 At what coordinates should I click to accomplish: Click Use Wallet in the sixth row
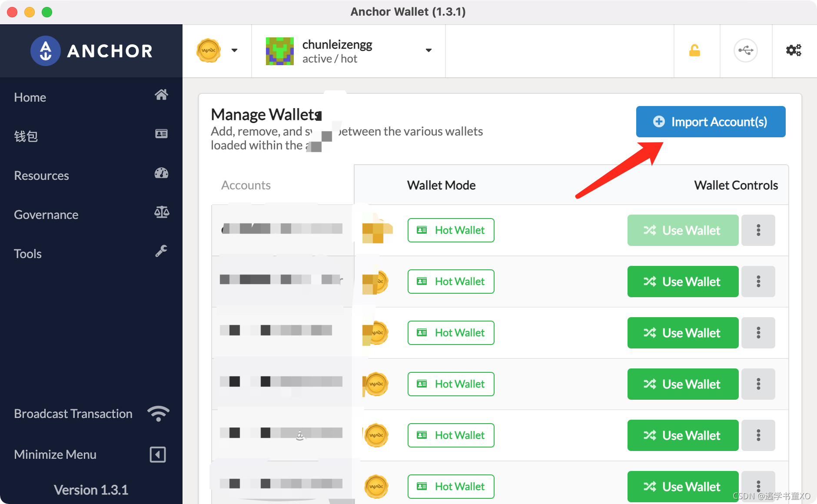(683, 487)
